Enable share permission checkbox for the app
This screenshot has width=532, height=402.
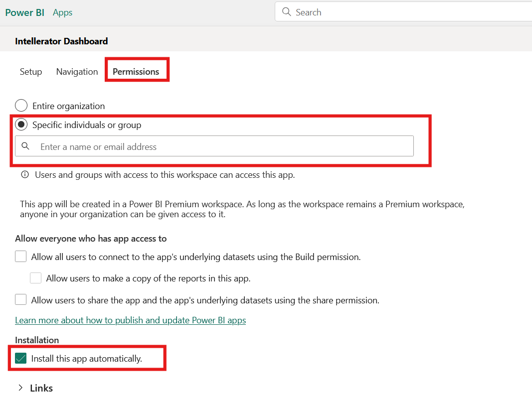click(x=21, y=300)
